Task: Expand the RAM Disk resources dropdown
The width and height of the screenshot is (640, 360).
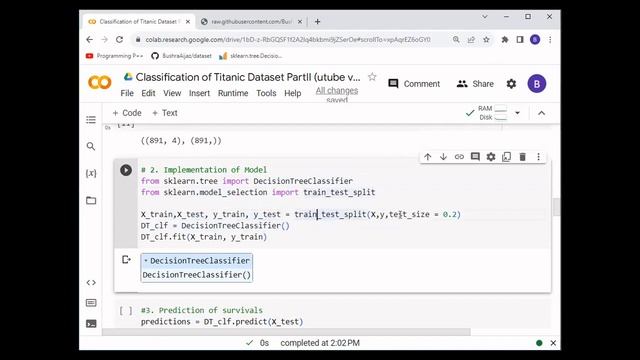Action: 517,113
